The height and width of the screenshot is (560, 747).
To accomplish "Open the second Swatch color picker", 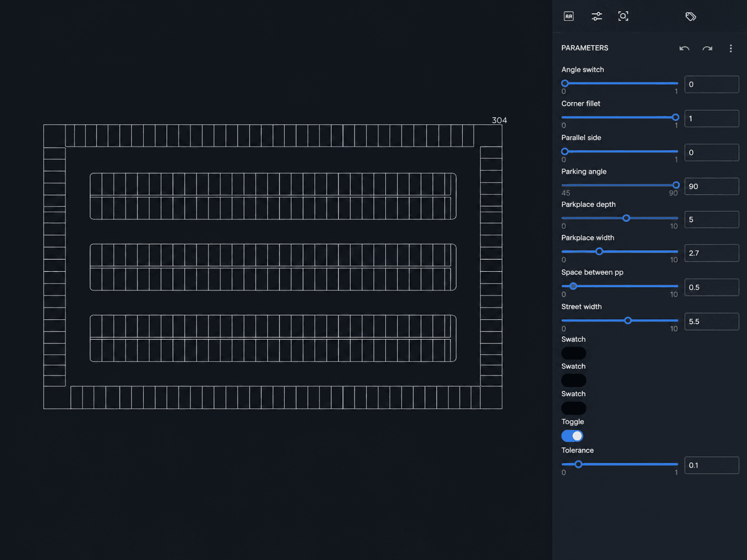I will (x=574, y=381).
